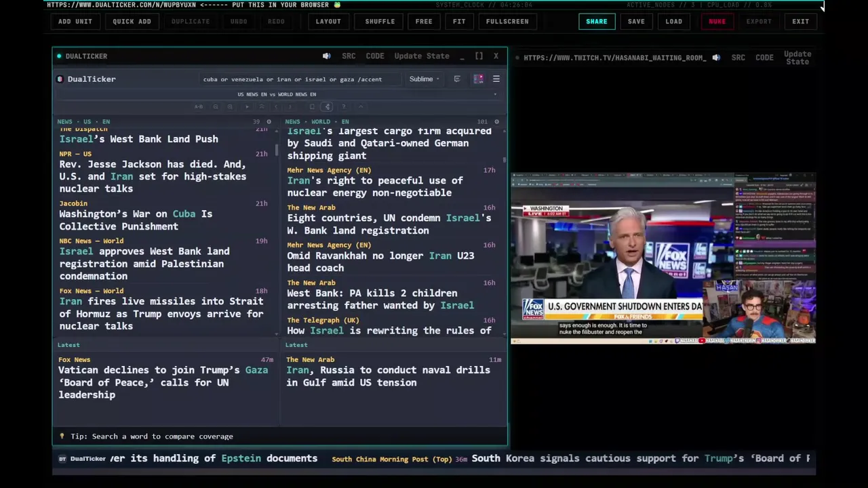Click ticker headline 'South Korea signals cautious support'
Image resolution: width=868 pixels, height=488 pixels.
tap(641, 458)
